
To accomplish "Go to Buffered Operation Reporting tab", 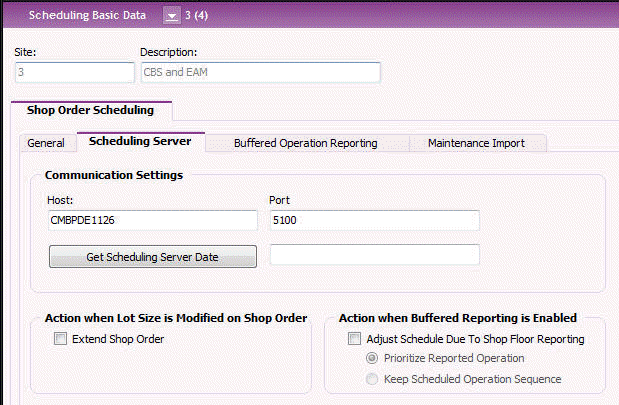I will (305, 143).
